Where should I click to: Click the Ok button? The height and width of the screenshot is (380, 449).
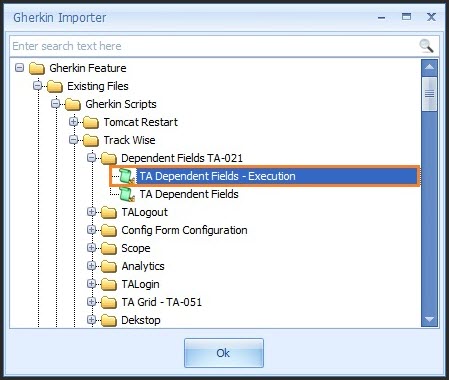(x=224, y=353)
